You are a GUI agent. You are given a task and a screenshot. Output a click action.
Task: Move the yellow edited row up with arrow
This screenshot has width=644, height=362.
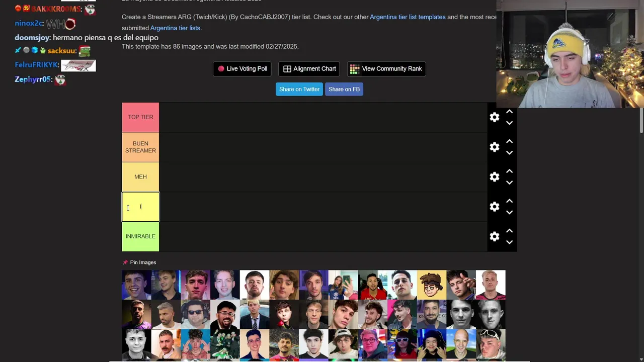point(509,201)
